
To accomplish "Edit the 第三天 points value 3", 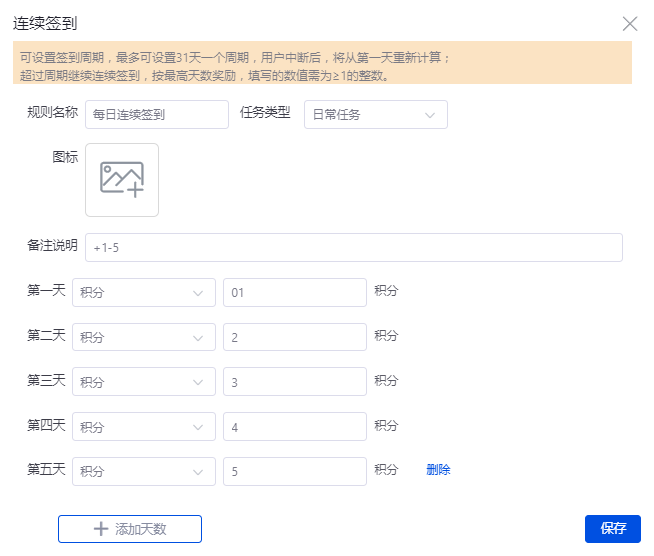I will click(295, 382).
